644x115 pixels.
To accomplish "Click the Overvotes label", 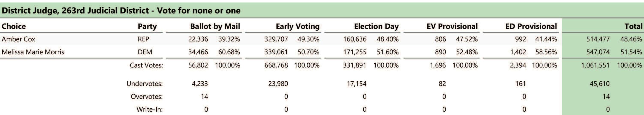I will click(146, 97).
